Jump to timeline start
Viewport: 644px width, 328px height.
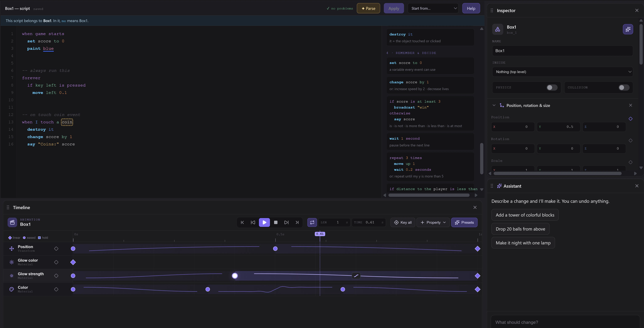(242, 222)
